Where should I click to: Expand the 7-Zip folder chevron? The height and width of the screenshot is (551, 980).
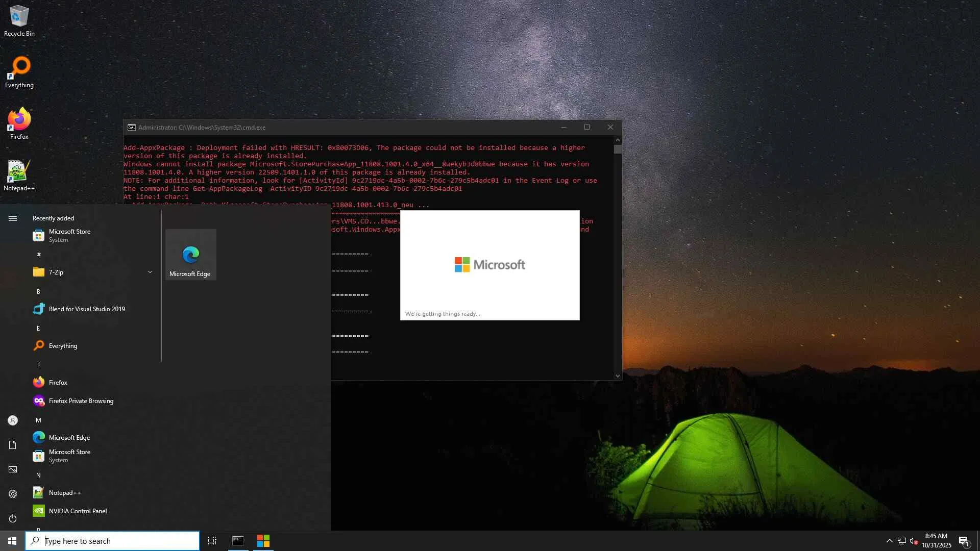(x=150, y=272)
